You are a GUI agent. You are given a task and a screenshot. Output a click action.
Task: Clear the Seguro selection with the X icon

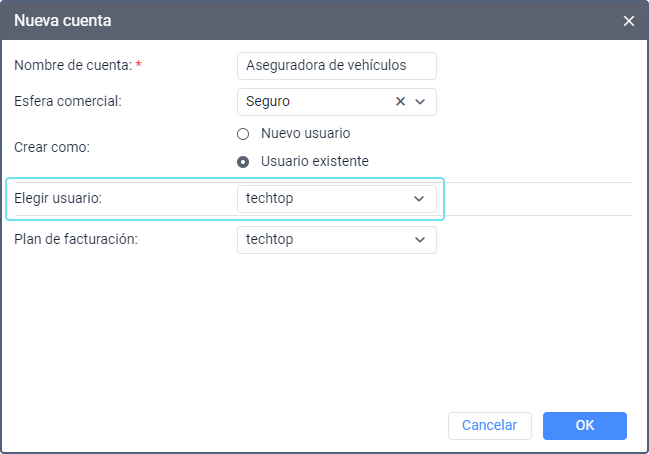[x=401, y=101]
